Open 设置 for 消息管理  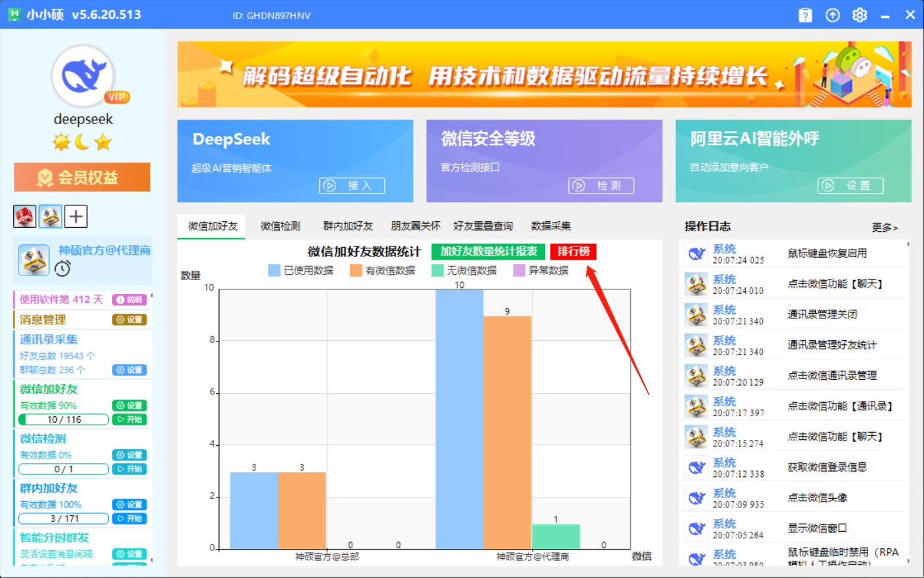click(129, 320)
